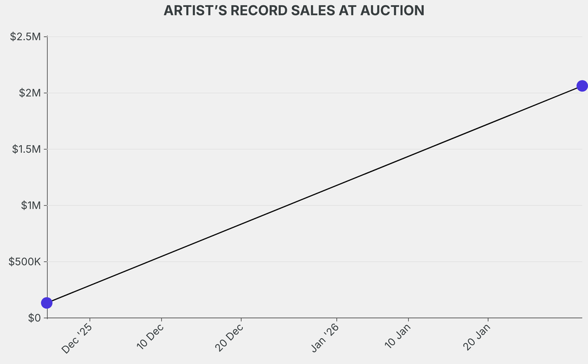This screenshot has height=364, width=588.
Task: Click the black trend line between points
Action: [314, 195]
